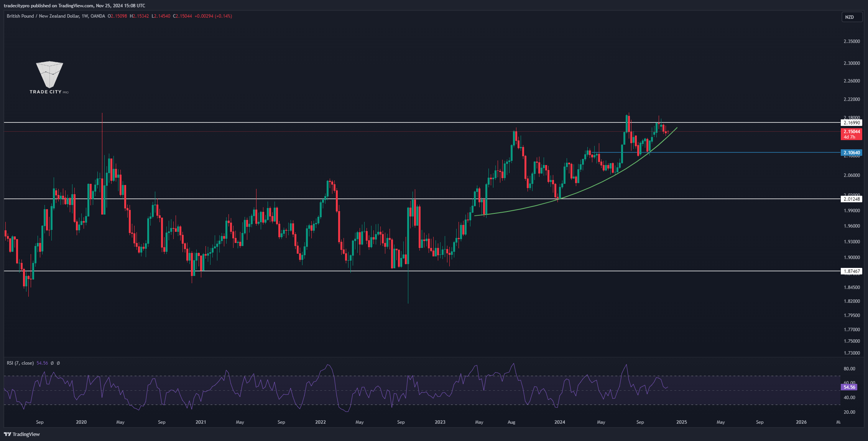The height and width of the screenshot is (441, 868).
Task: Select the 1.87467 price line label
Action: click(852, 271)
